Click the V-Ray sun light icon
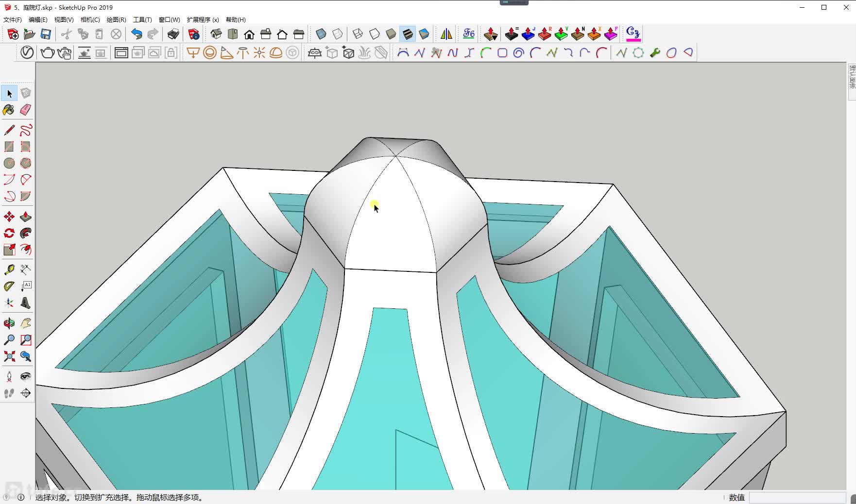 point(259,52)
